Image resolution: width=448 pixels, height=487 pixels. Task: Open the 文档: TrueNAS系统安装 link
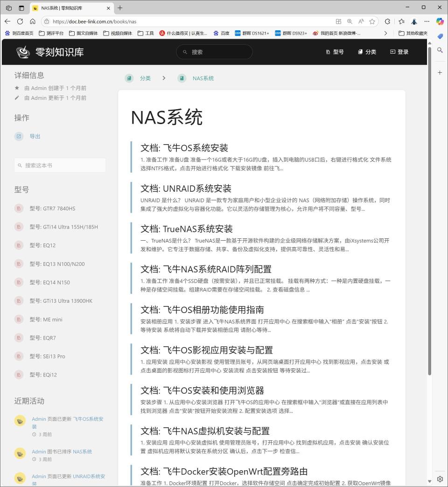[186, 229]
